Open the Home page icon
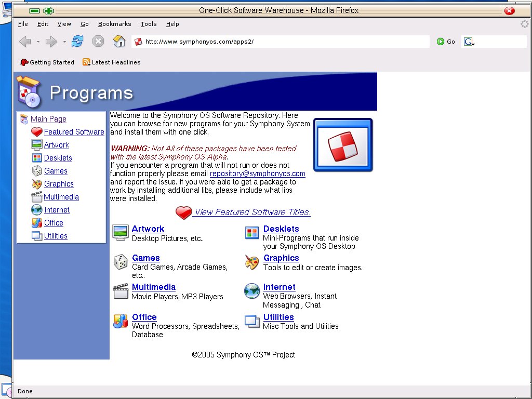 (119, 42)
